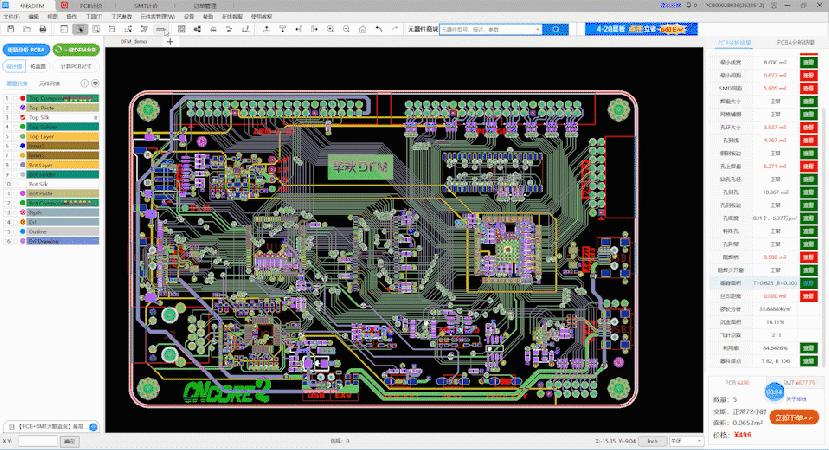The width and height of the screenshot is (829, 450).
Task: Click the Top Layer color swatch
Action: coord(22,136)
